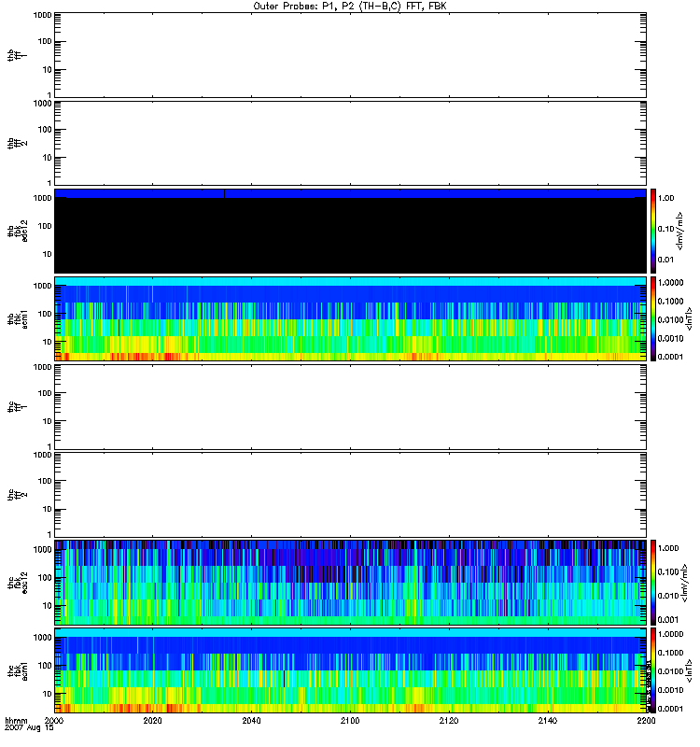The image size is (700, 747).
Task: Click the 'thb' label of the topmost panel
Action: click(x=10, y=55)
